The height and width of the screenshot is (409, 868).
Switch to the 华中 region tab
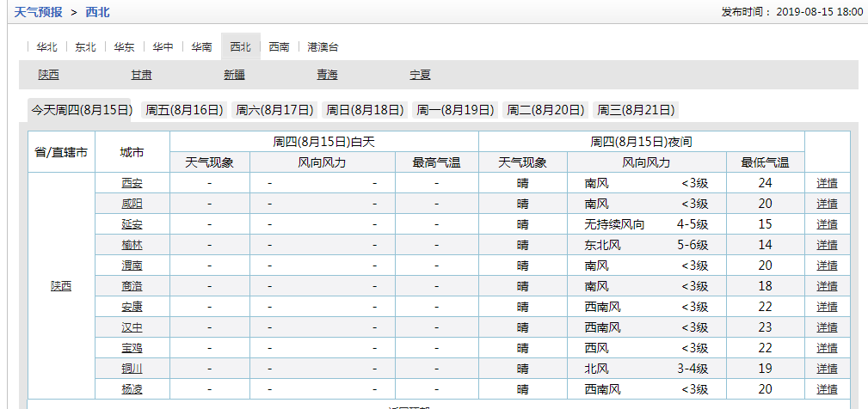coord(163,47)
